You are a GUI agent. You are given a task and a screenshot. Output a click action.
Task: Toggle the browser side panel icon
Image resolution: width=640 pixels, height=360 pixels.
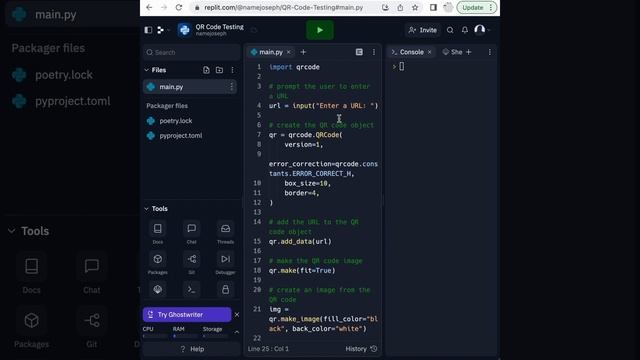[433, 7]
